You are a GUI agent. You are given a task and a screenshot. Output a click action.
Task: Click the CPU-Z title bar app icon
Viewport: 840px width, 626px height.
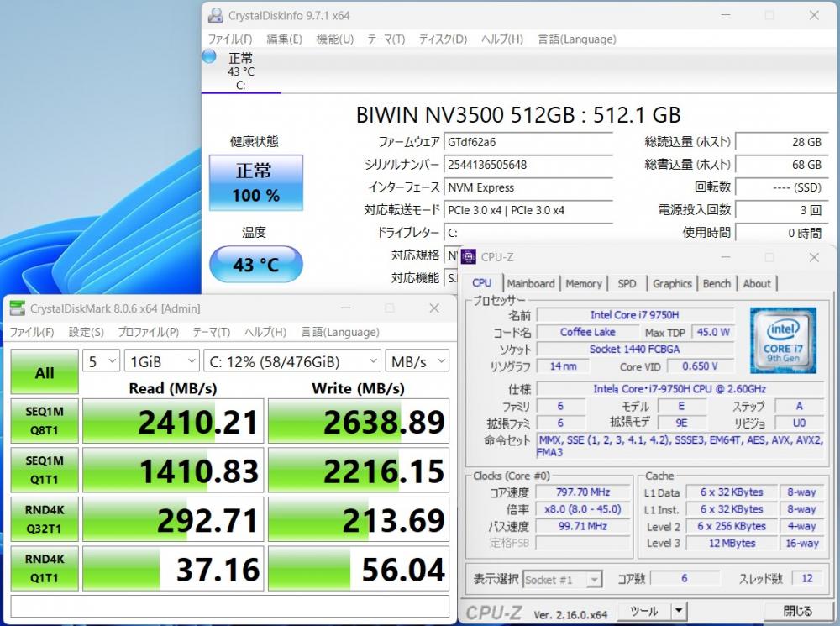point(469,257)
